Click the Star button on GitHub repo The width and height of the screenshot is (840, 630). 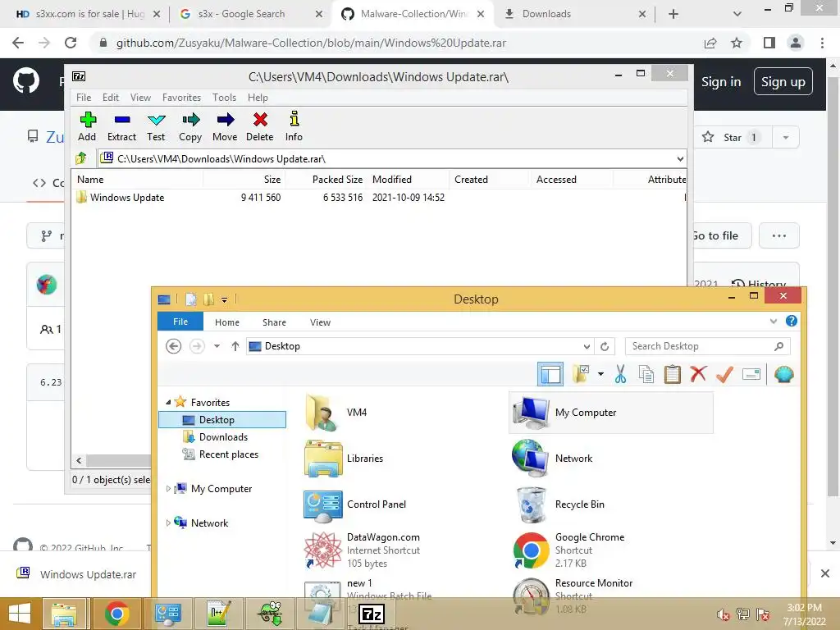coord(733,137)
